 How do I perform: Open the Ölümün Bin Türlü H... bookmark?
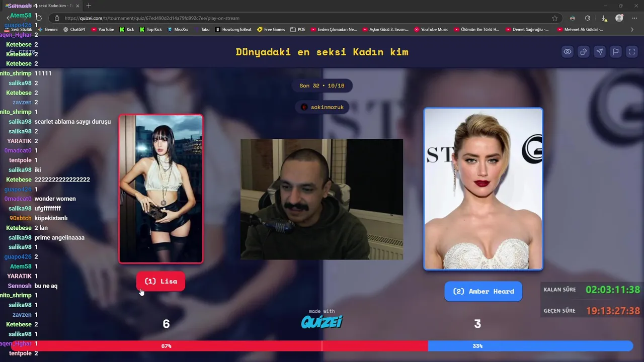(x=477, y=30)
